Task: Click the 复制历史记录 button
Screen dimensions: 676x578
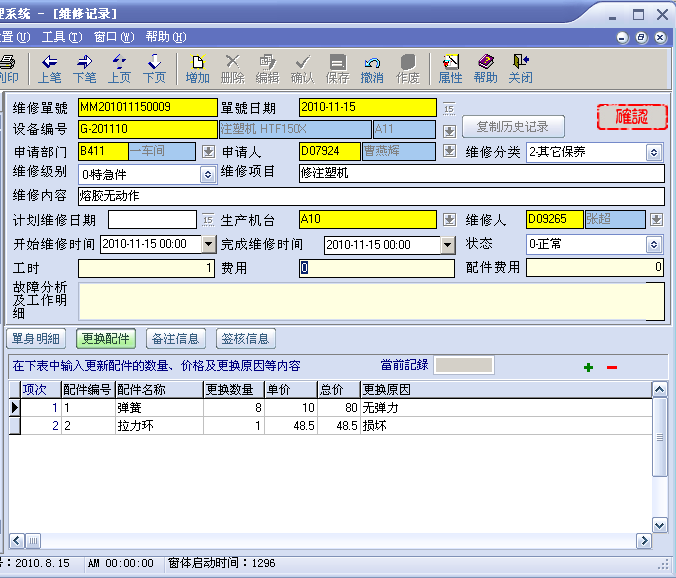Action: click(513, 127)
